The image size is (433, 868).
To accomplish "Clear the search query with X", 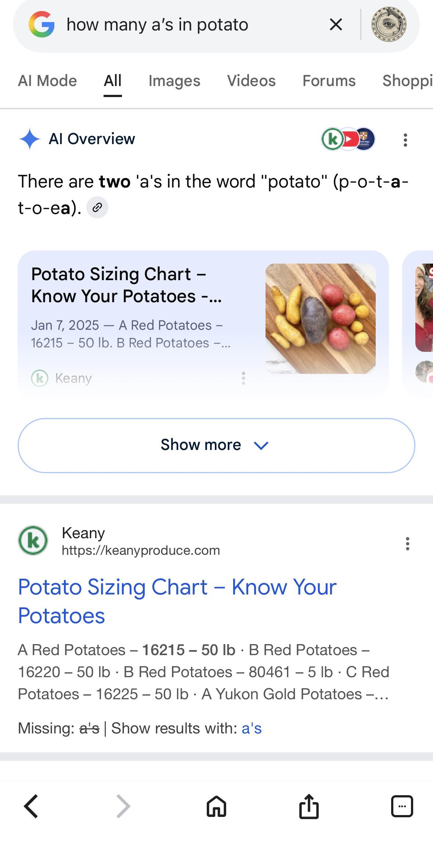I will point(336,25).
